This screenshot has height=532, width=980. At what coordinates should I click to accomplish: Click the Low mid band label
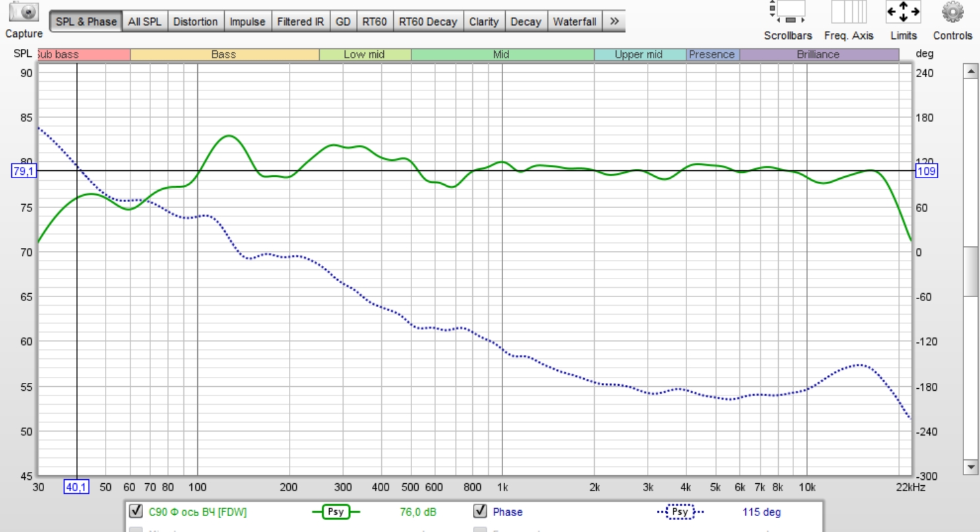point(365,55)
